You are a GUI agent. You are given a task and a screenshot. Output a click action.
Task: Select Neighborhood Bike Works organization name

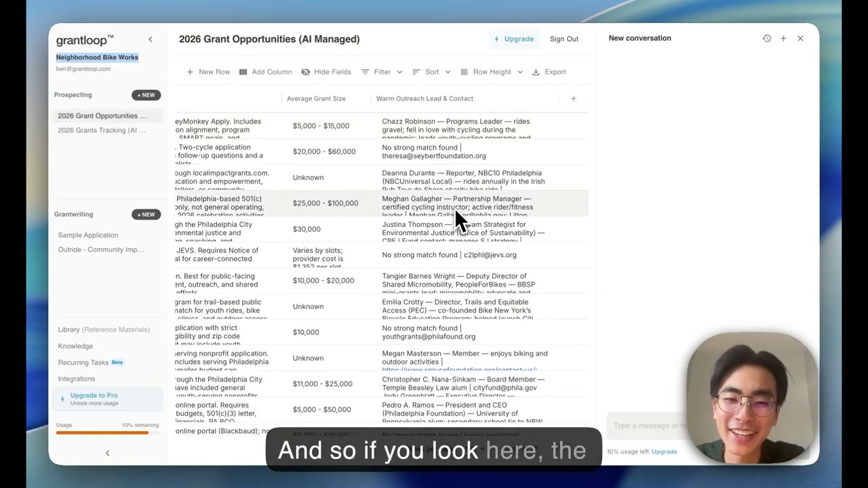tap(97, 57)
